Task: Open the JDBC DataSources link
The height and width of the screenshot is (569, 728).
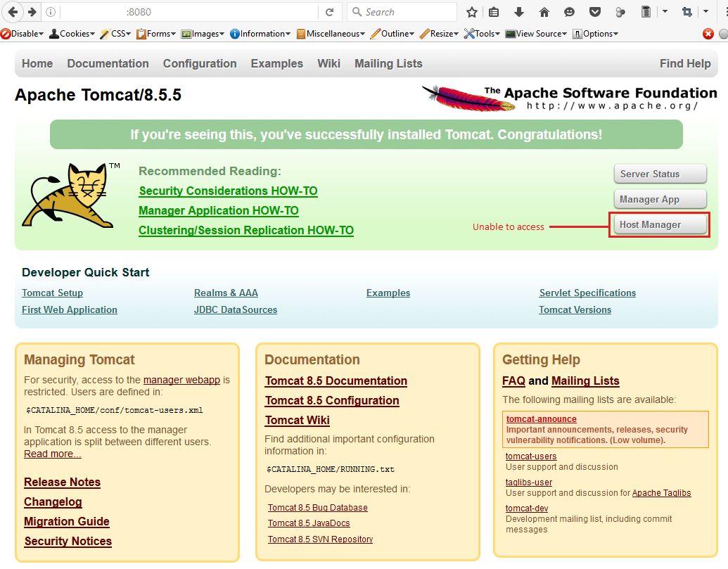Action: 236,309
